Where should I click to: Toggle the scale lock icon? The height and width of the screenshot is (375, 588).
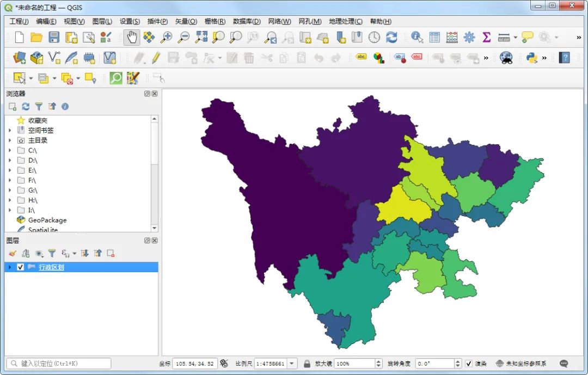click(307, 364)
